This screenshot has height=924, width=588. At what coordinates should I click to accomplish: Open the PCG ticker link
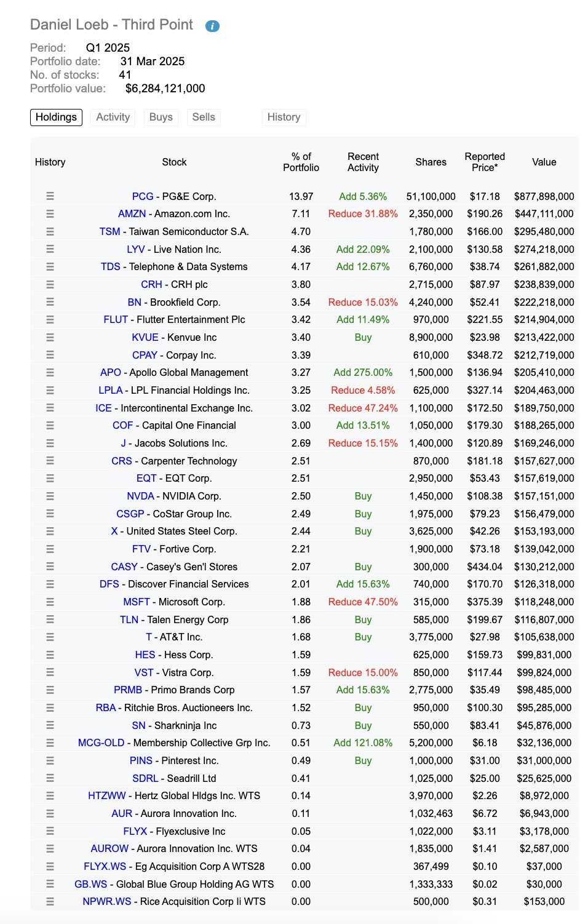pyautogui.click(x=143, y=196)
